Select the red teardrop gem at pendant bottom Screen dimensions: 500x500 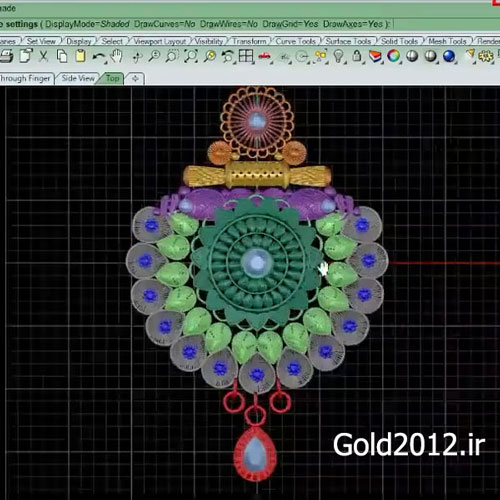coord(255,454)
